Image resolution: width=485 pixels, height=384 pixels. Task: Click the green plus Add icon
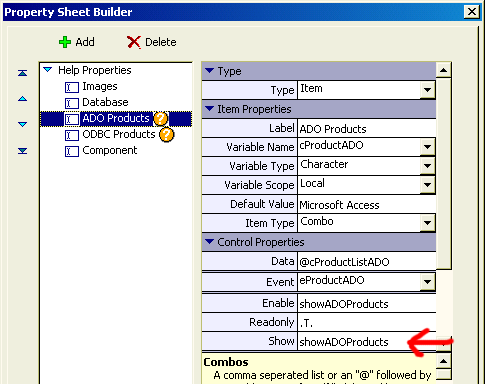point(65,42)
